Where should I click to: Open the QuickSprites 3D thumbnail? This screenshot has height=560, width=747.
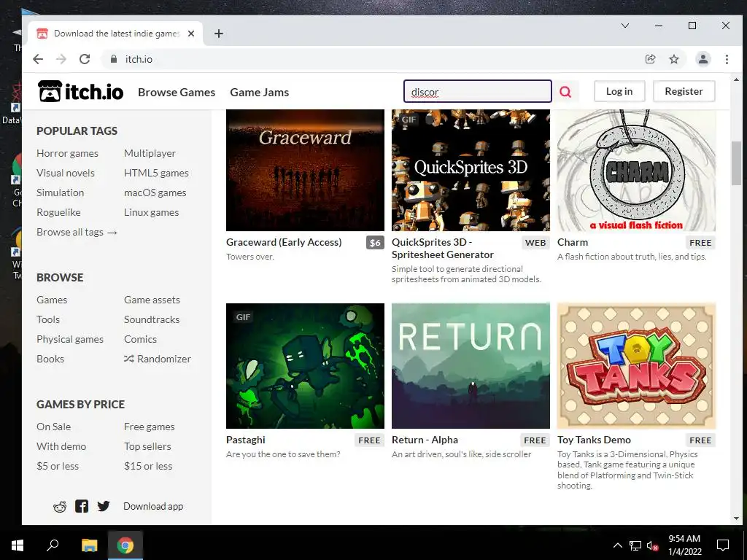pos(471,170)
